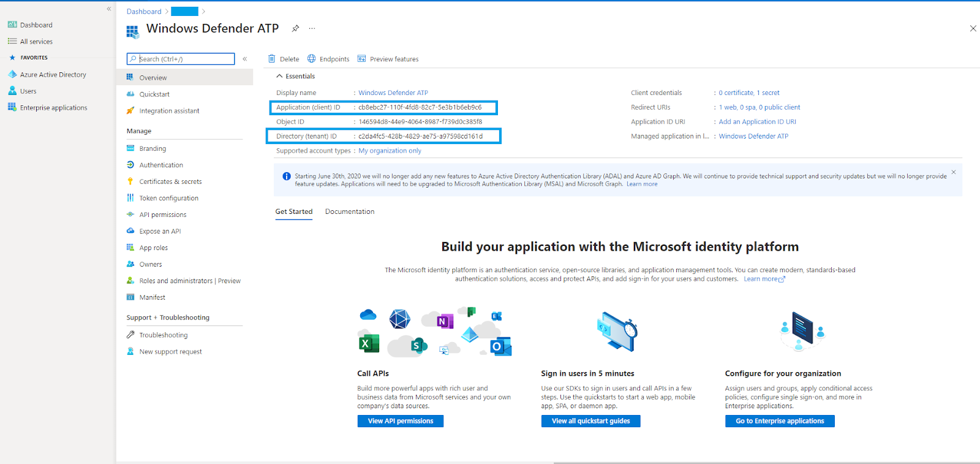Open All services in the portal sidebar
This screenshot has width=980, height=464.
click(36, 42)
